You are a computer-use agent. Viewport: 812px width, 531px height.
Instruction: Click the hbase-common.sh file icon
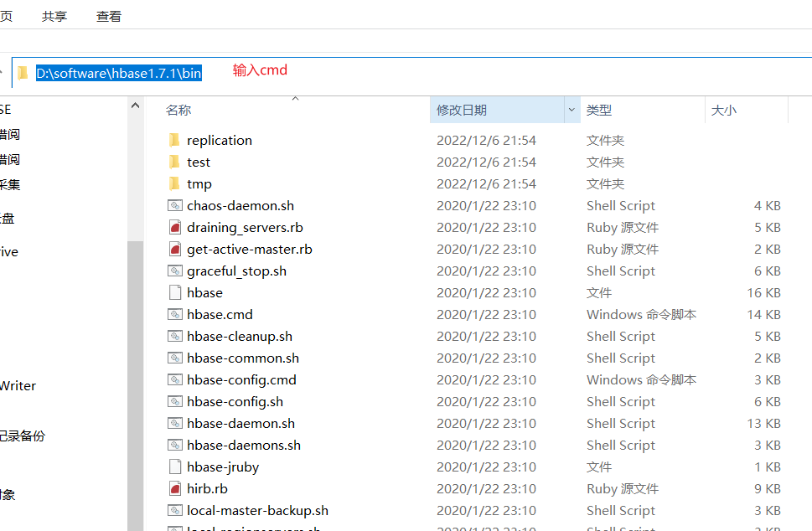point(175,358)
